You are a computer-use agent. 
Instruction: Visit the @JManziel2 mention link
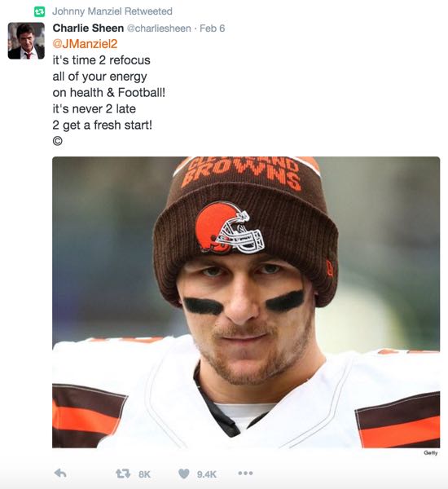tap(85, 44)
